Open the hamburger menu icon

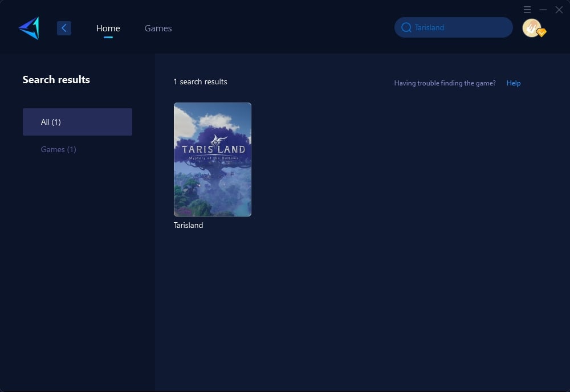pos(527,10)
